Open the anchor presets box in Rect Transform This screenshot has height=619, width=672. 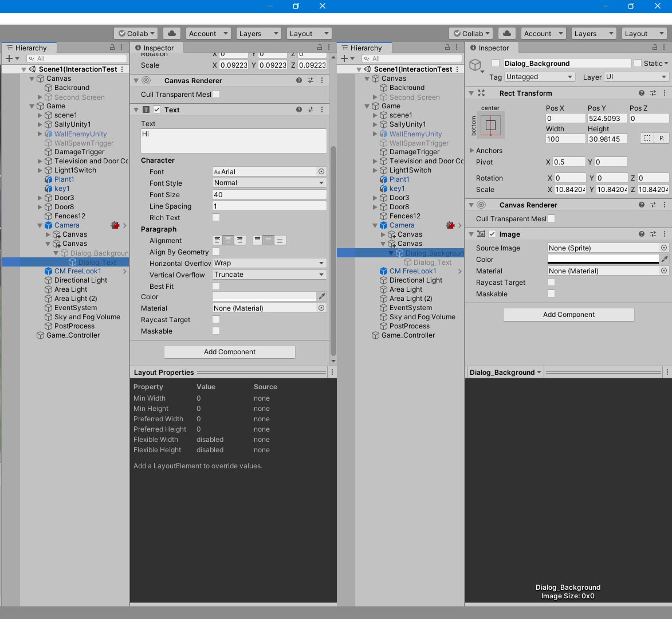tap(490, 125)
